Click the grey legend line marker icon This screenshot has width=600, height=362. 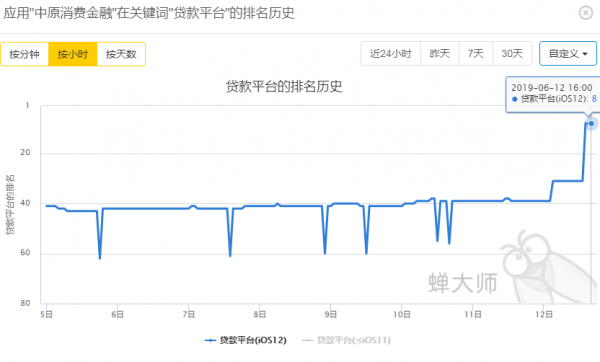point(307,340)
